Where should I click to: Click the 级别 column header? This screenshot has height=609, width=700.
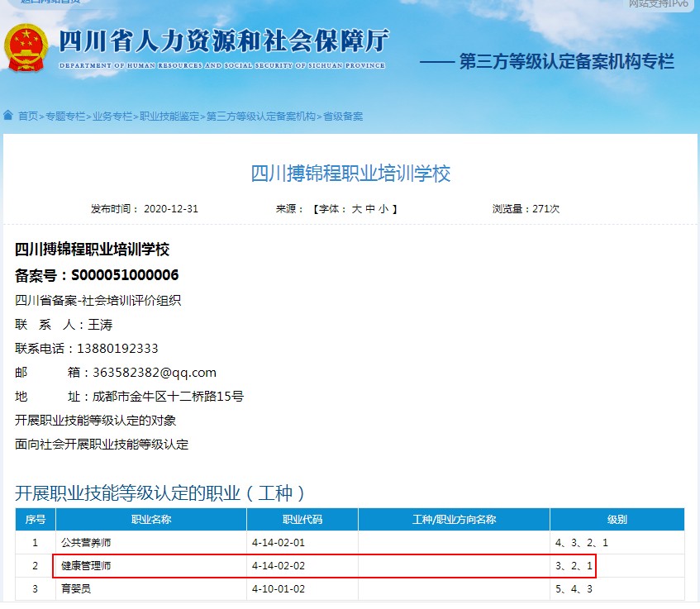pos(617,520)
